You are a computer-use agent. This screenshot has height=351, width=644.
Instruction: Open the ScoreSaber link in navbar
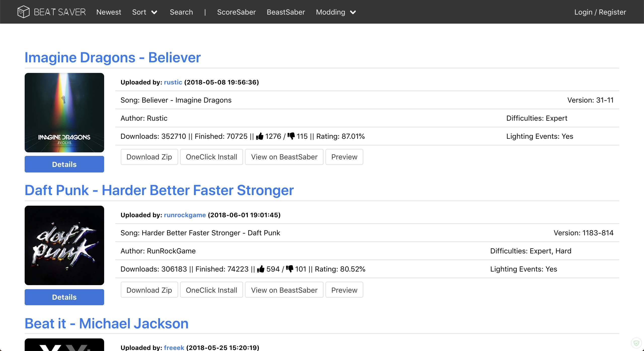(x=236, y=12)
